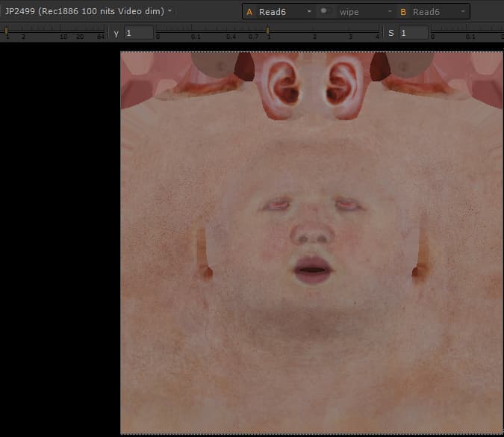This screenshot has width=504, height=437.
Task: Click the face texture image in viewer
Action: [x=312, y=243]
